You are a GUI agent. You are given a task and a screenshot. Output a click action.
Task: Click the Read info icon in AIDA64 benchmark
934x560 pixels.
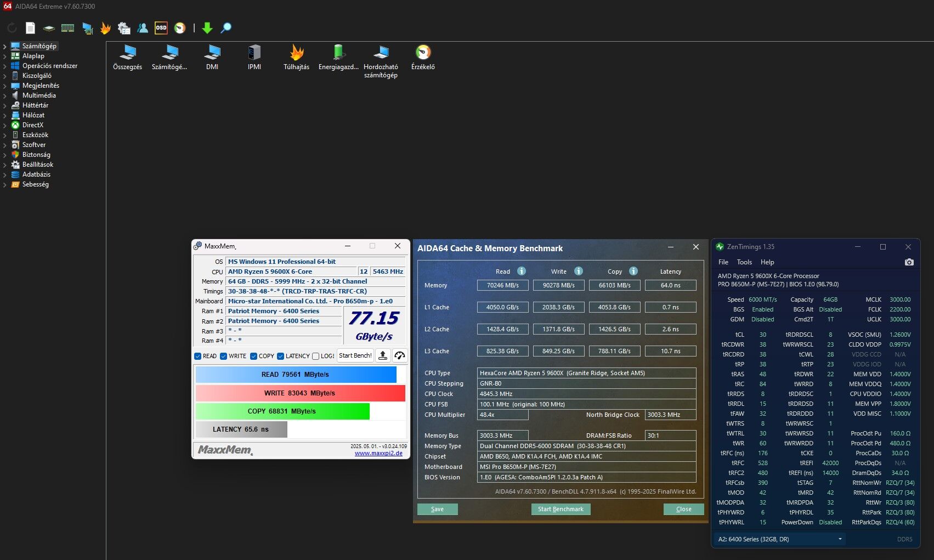pyautogui.click(x=522, y=271)
